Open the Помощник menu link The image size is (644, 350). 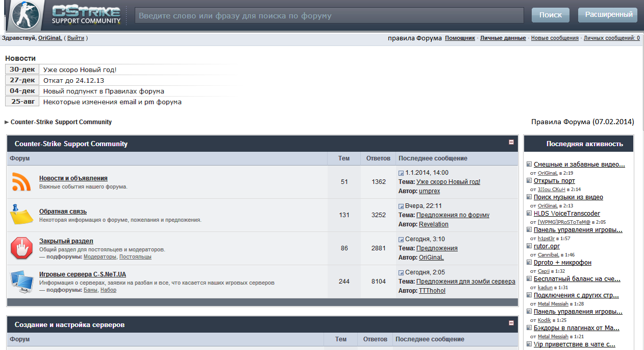point(460,38)
